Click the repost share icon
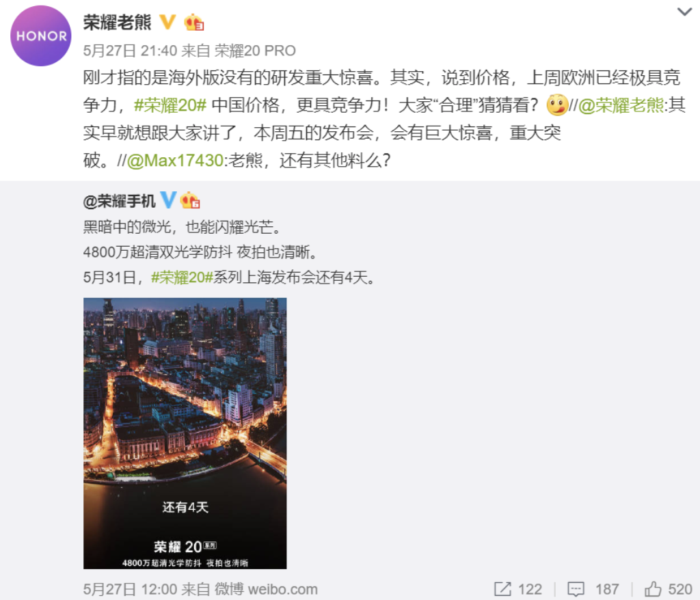The height and width of the screenshot is (600, 700). 502,589
